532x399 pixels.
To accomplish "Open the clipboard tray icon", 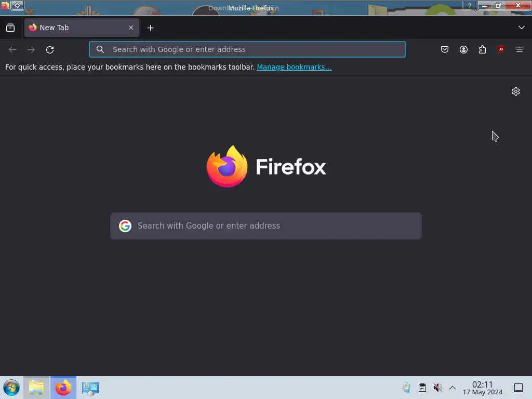I will (x=422, y=388).
